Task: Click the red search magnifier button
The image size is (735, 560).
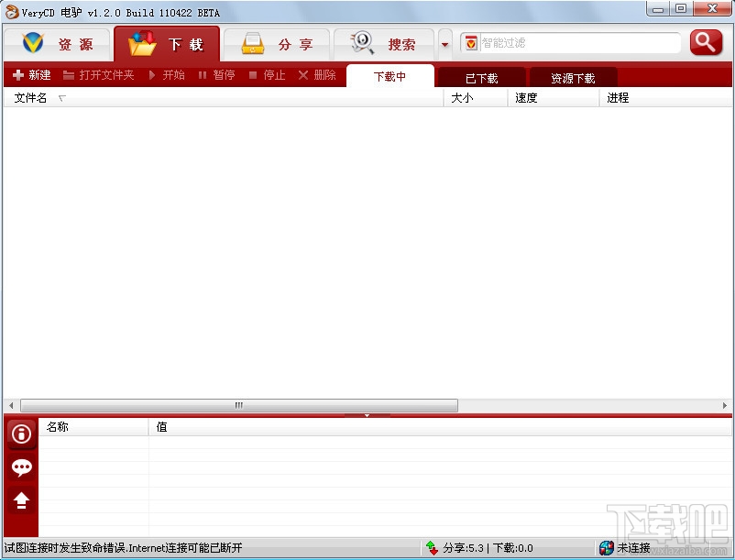Action: tap(706, 42)
